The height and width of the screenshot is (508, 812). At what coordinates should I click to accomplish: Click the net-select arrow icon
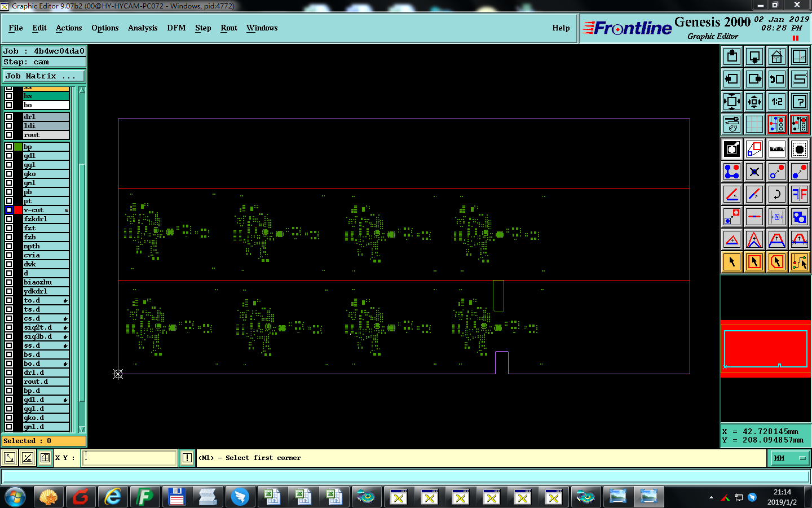(x=800, y=262)
